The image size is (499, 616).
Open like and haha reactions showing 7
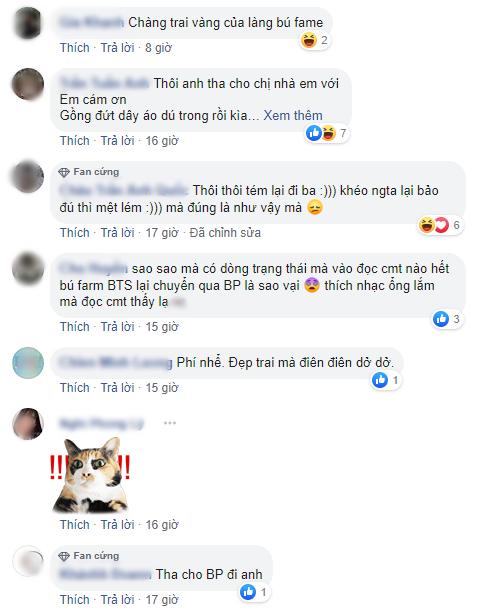[x=327, y=134]
